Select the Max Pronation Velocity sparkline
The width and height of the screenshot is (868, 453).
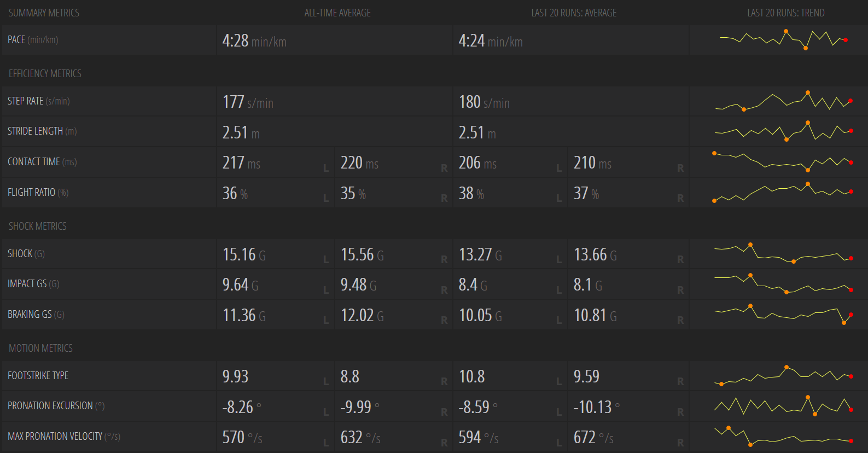click(783, 436)
